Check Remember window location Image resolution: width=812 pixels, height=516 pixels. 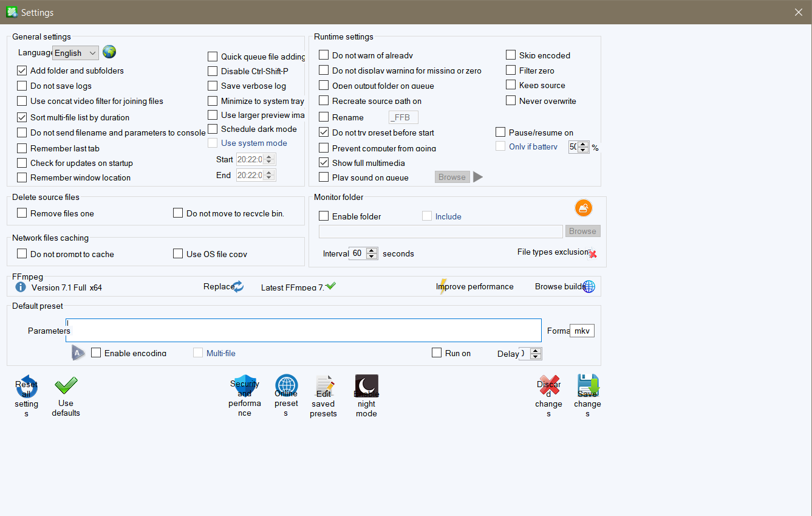[22, 177]
